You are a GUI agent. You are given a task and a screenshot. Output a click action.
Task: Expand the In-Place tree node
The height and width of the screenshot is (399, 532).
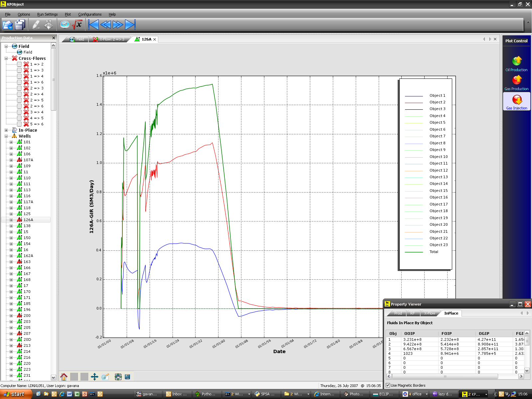coord(6,130)
